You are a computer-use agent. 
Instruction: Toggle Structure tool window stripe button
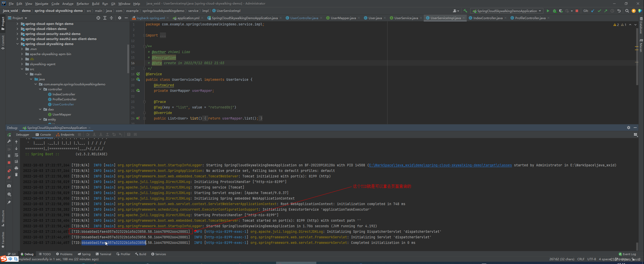[x=3, y=218]
